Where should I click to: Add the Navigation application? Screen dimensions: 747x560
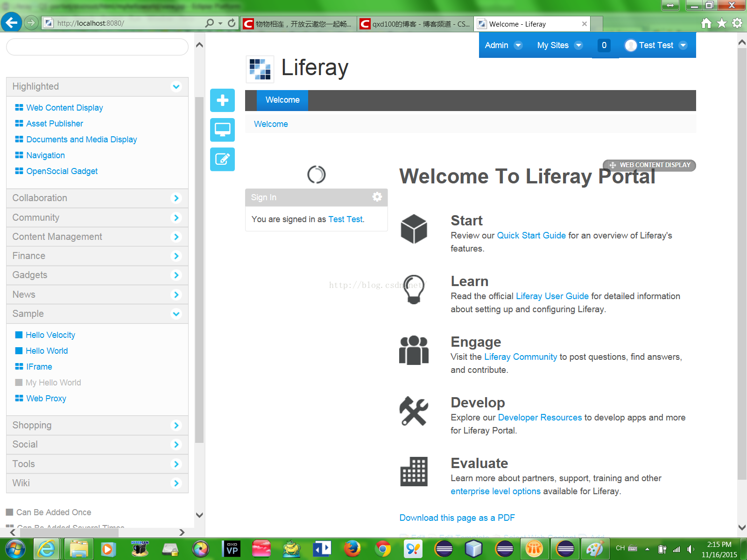click(x=45, y=155)
